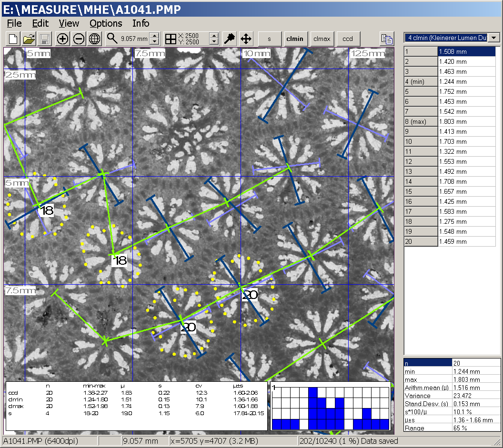
Task: Zoom out with the minus circle icon
Action: (x=79, y=39)
